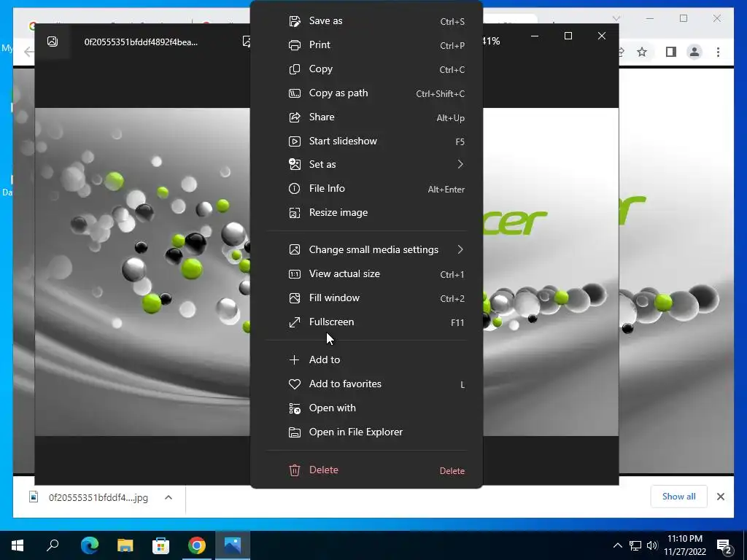
Task: Click the Fullscreen diagonal arrows icon
Action: click(295, 322)
